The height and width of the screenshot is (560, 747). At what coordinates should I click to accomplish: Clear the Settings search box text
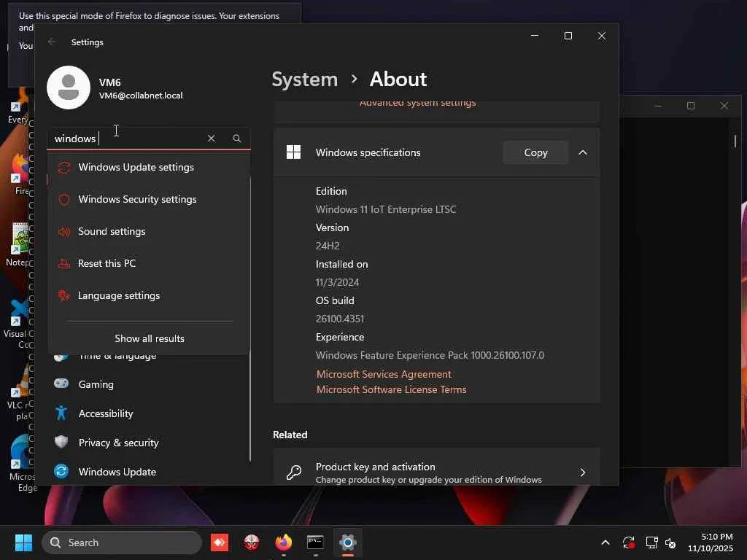point(211,138)
